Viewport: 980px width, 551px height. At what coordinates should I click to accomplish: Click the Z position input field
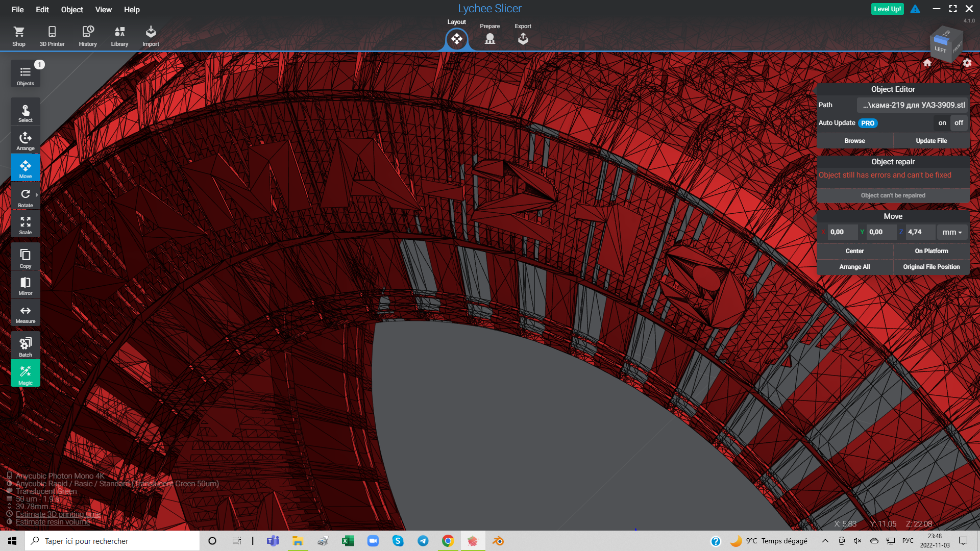pyautogui.click(x=920, y=232)
